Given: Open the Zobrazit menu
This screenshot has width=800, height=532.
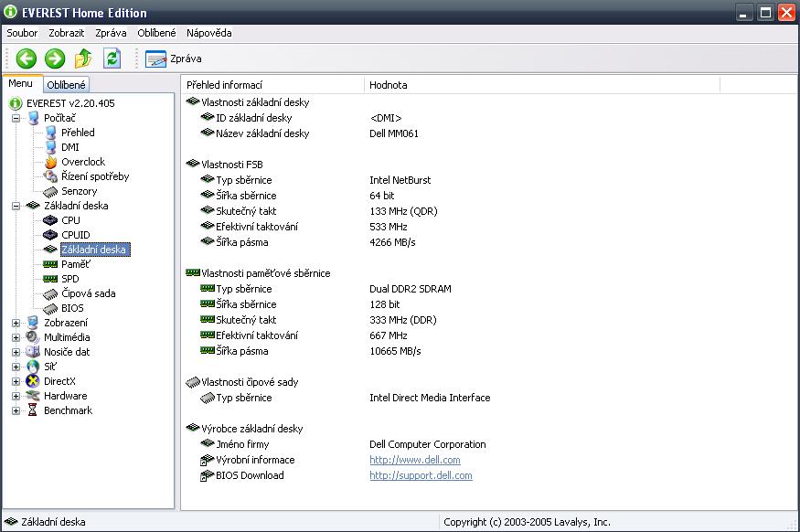Looking at the screenshot, I should 67,33.
